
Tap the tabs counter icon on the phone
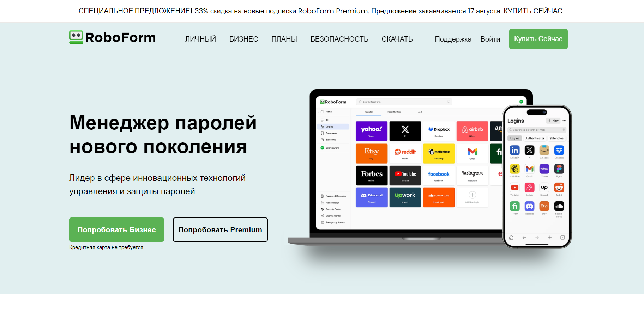[x=562, y=238]
